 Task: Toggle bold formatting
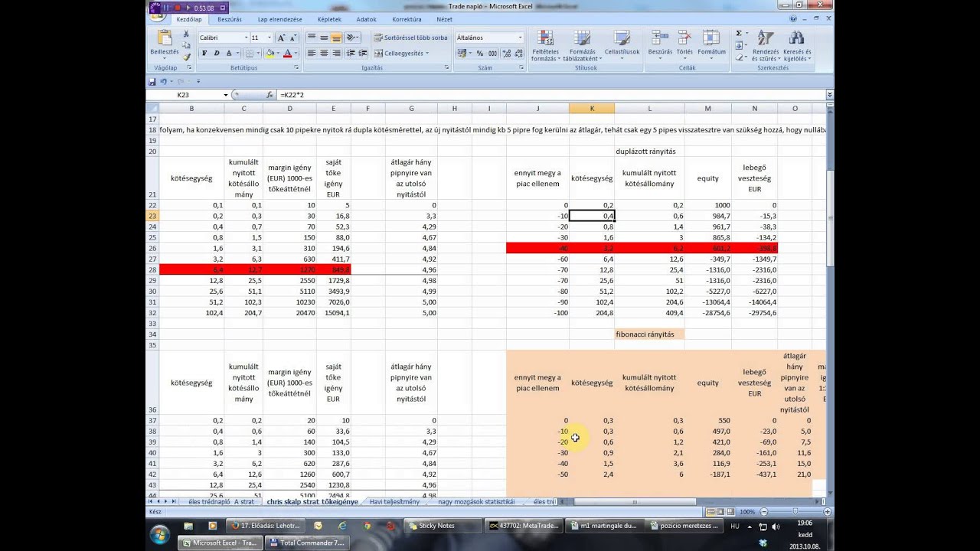click(204, 54)
